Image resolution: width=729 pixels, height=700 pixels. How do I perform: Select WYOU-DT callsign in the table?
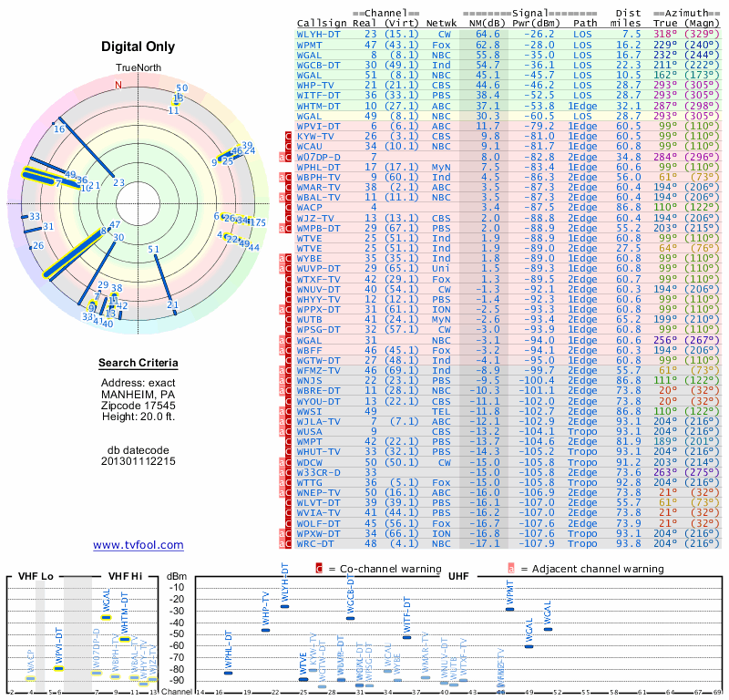click(318, 401)
